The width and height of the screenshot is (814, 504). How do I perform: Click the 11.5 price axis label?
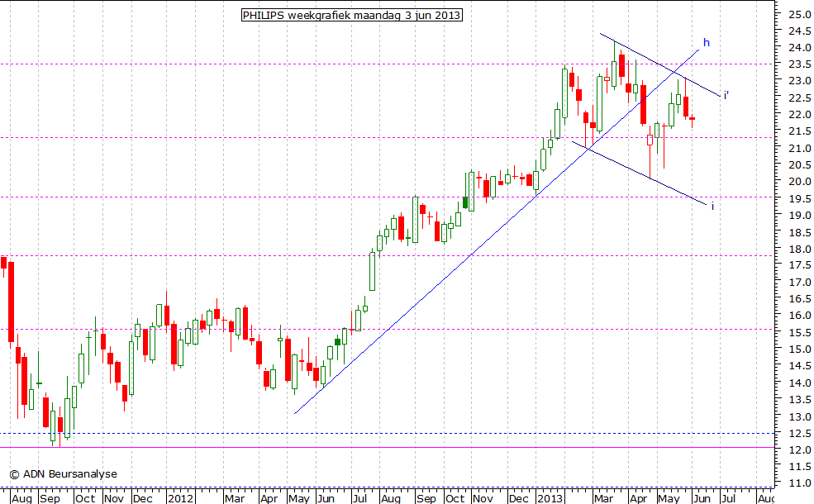(x=799, y=467)
